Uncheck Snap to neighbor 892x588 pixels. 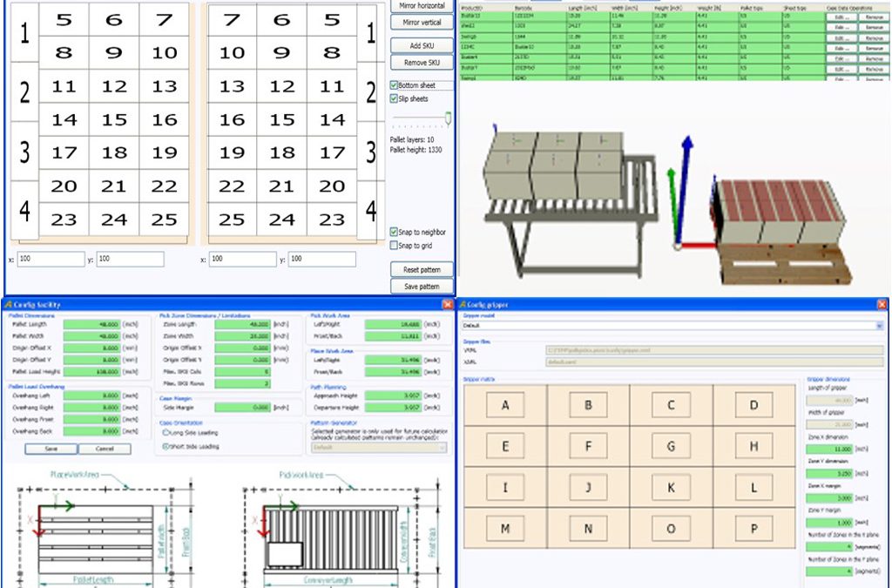click(394, 232)
